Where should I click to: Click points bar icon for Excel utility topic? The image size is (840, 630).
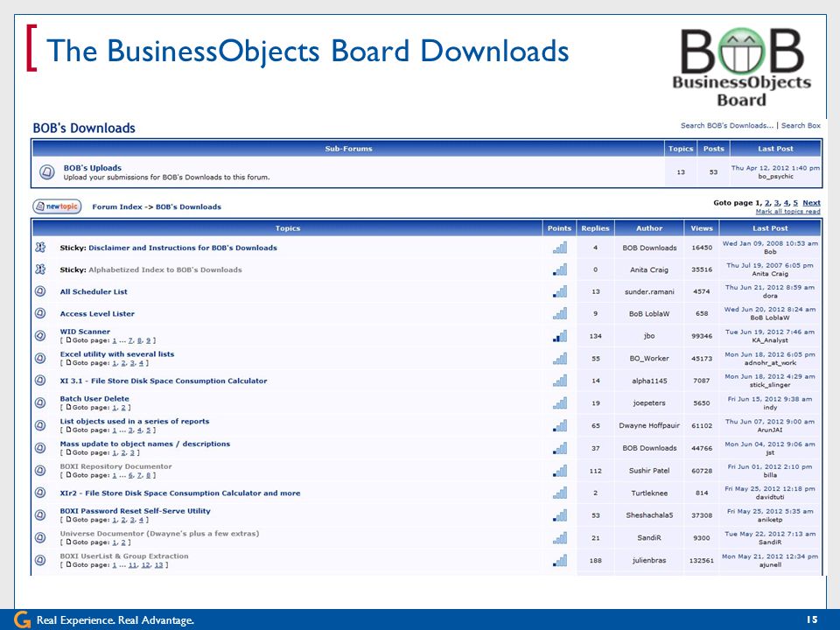(x=560, y=358)
